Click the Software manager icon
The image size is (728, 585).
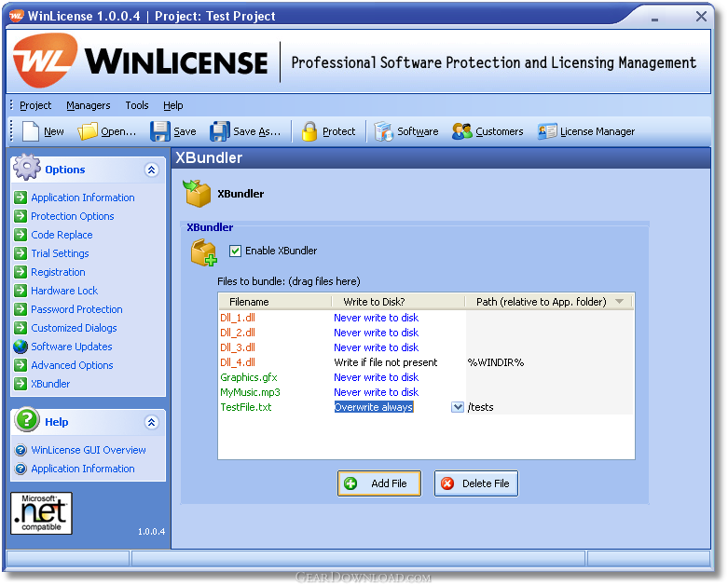point(383,131)
